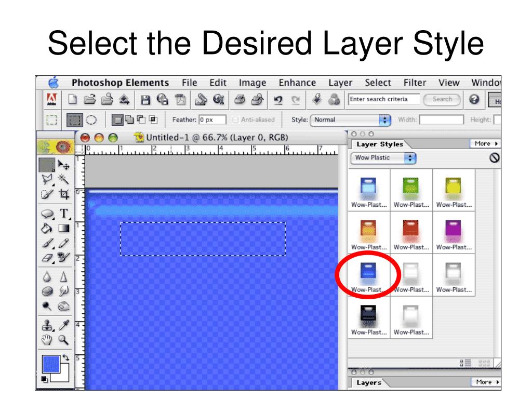Select the Sponge tool
Screen dimensions: 532x399
coord(47,291)
